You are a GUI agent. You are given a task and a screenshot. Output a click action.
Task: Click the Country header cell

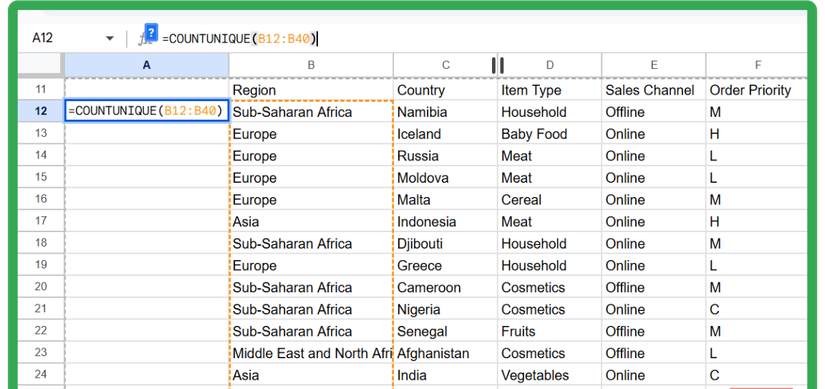click(x=446, y=90)
